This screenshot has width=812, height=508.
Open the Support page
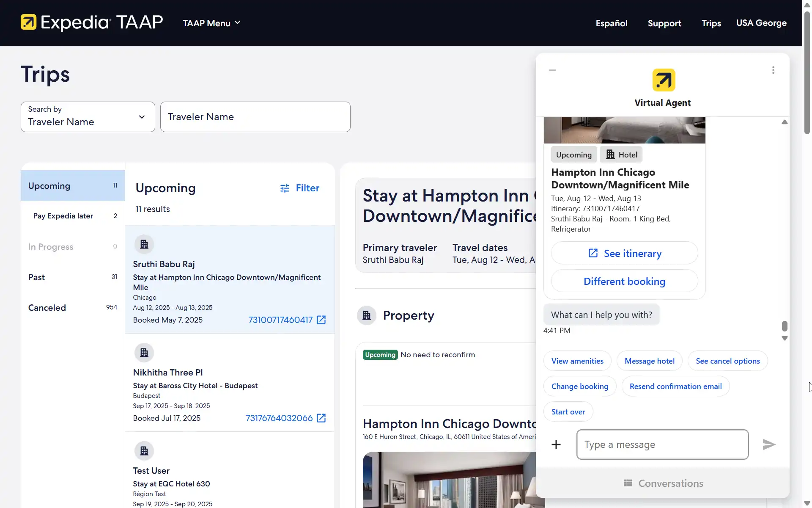664,23
